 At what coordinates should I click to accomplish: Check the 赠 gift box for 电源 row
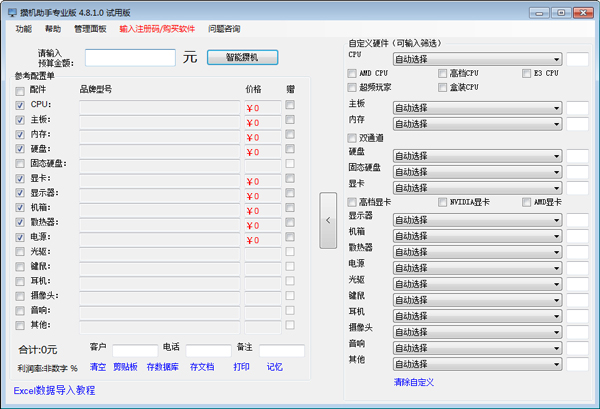pyautogui.click(x=290, y=237)
